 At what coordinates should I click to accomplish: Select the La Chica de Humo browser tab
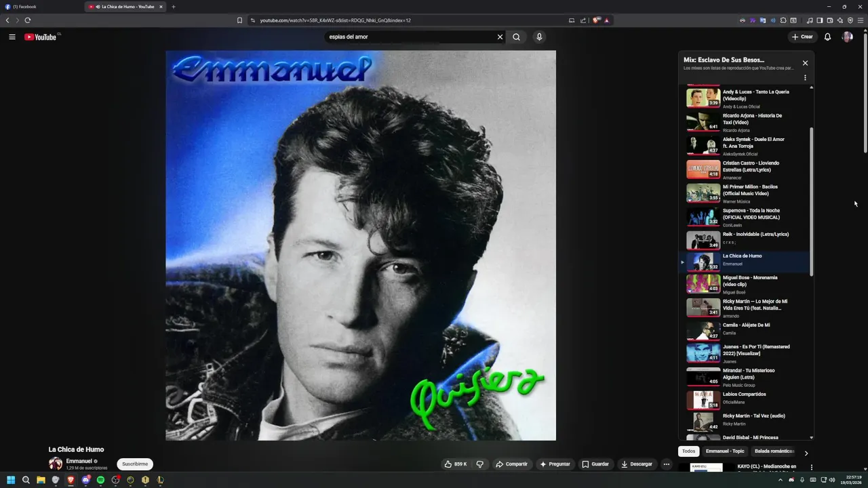pyautogui.click(x=125, y=7)
